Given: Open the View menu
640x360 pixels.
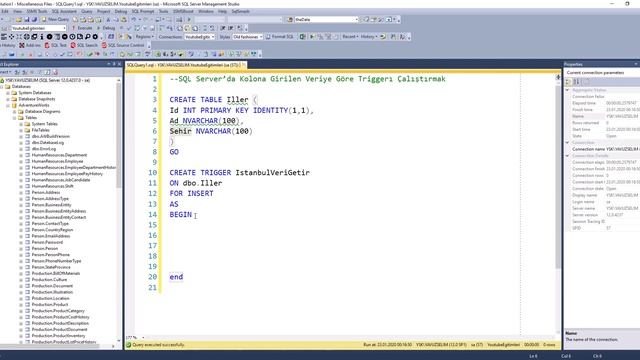Looking at the screenshot, I should click(x=18, y=11).
